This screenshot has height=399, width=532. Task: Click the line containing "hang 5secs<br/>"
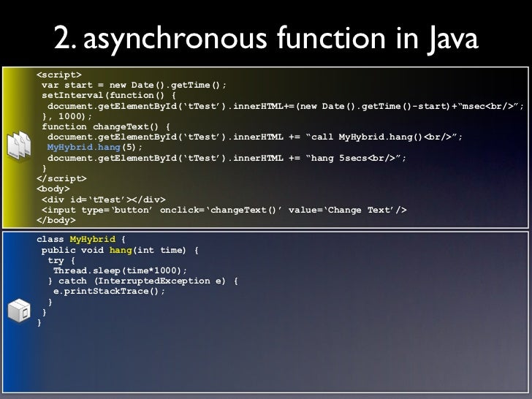click(x=227, y=158)
